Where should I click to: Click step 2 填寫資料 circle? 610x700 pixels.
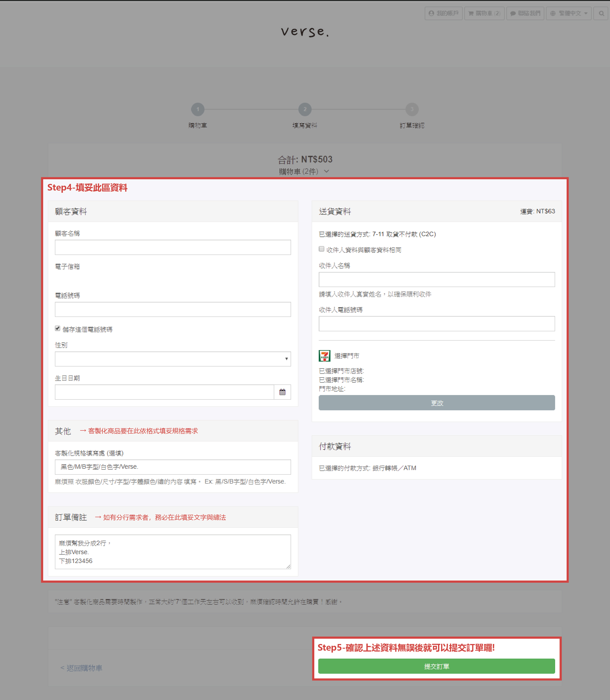305,109
